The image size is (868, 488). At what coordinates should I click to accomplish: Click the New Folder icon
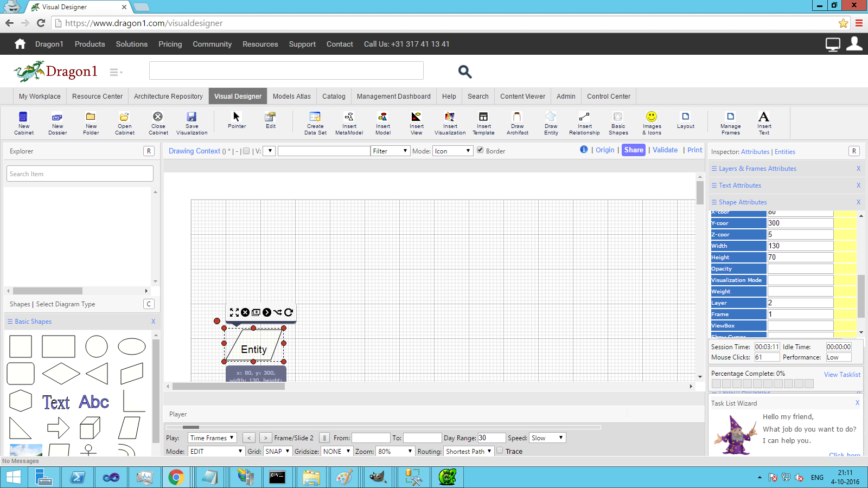91,117
